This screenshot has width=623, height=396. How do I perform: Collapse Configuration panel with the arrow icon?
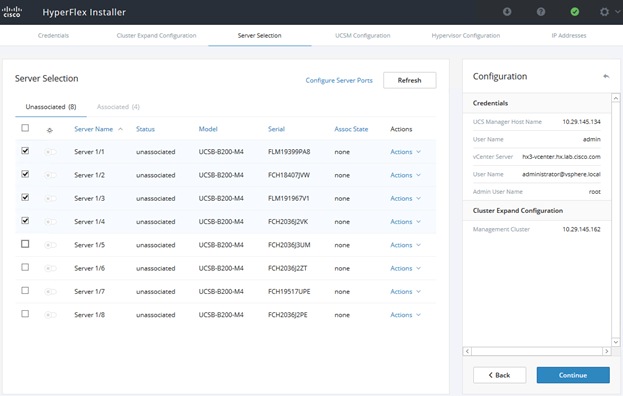(x=606, y=76)
